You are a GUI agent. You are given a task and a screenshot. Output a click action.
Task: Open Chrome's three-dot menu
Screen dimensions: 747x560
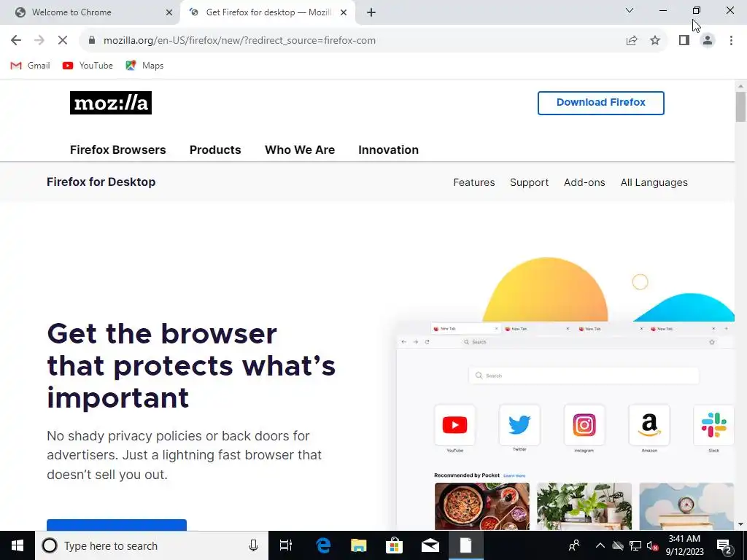click(x=731, y=41)
